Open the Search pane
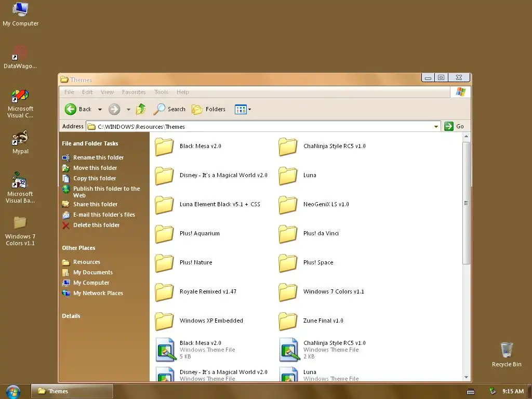 click(x=169, y=109)
